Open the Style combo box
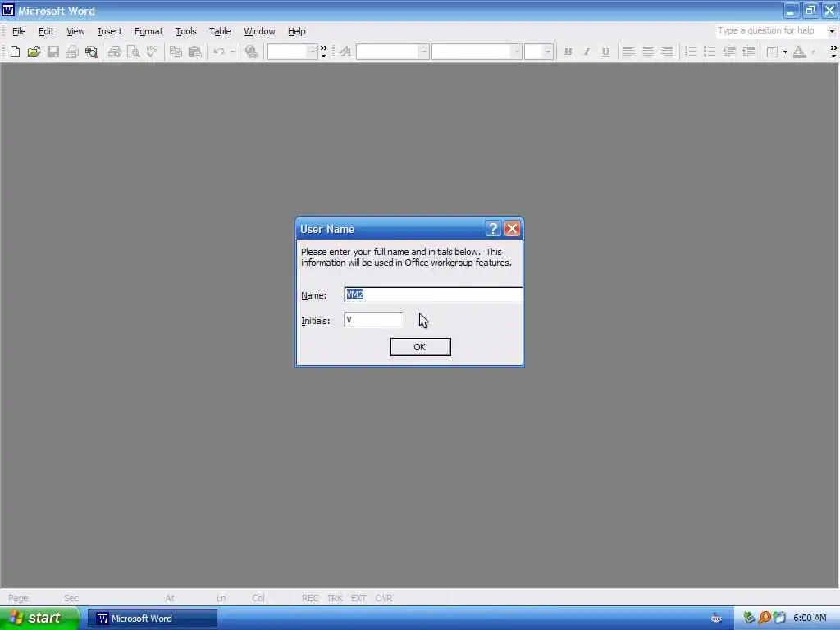This screenshot has width=840, height=630. [x=392, y=52]
